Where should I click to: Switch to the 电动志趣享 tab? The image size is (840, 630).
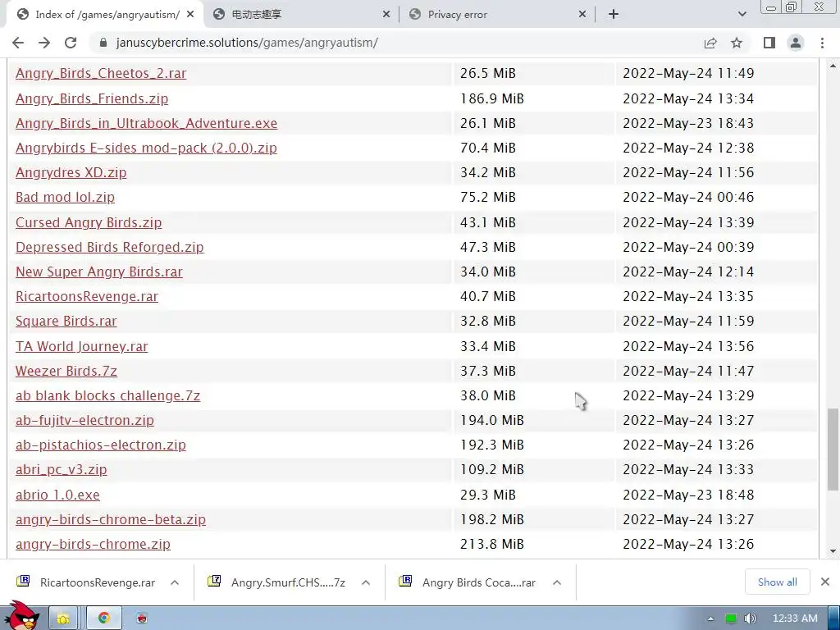point(300,15)
